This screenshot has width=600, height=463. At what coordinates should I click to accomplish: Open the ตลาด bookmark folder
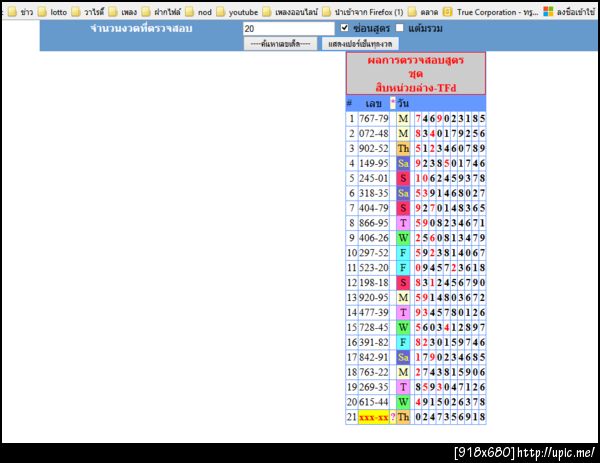(x=423, y=12)
